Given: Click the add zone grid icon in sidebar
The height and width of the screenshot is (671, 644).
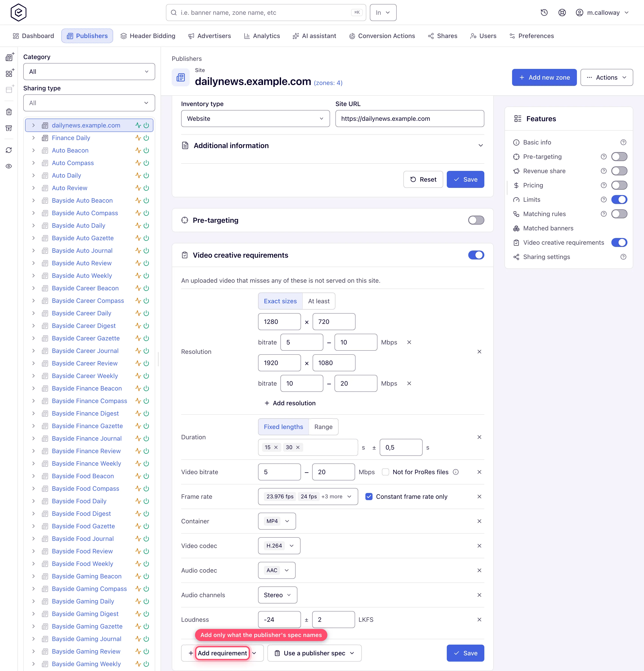Looking at the screenshot, I should [x=10, y=73].
